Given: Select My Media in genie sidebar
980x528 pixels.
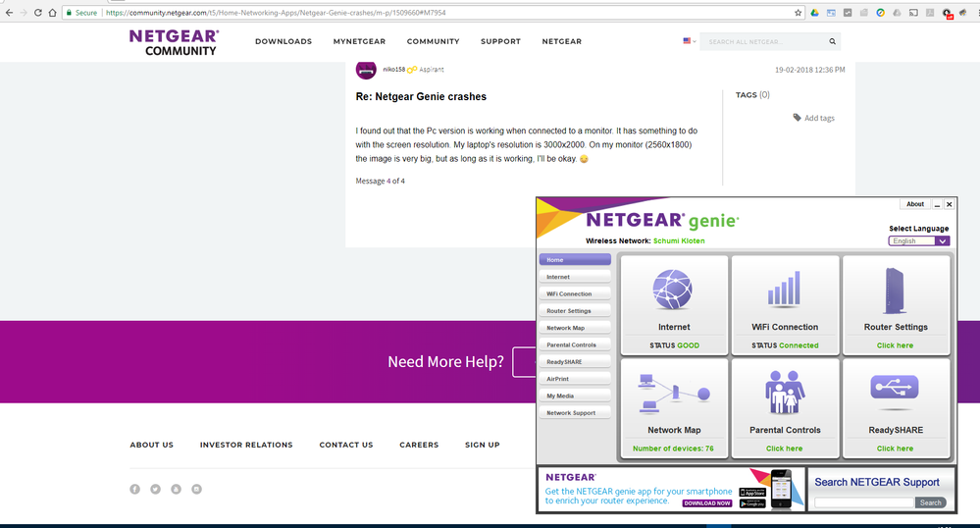Looking at the screenshot, I should click(x=575, y=396).
